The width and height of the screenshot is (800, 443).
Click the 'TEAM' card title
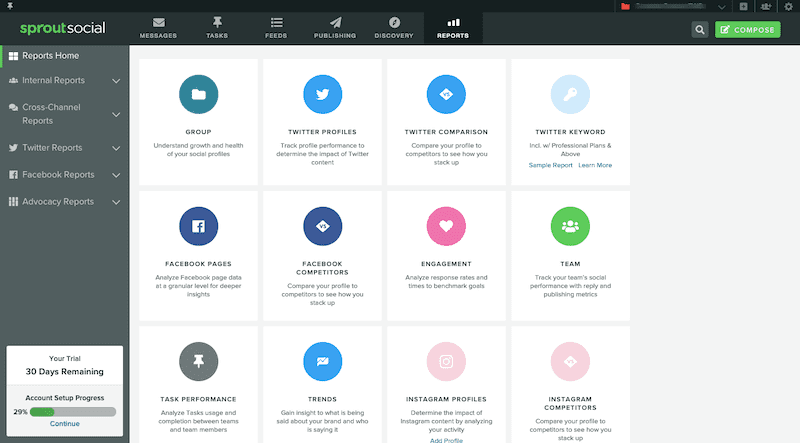pos(570,264)
